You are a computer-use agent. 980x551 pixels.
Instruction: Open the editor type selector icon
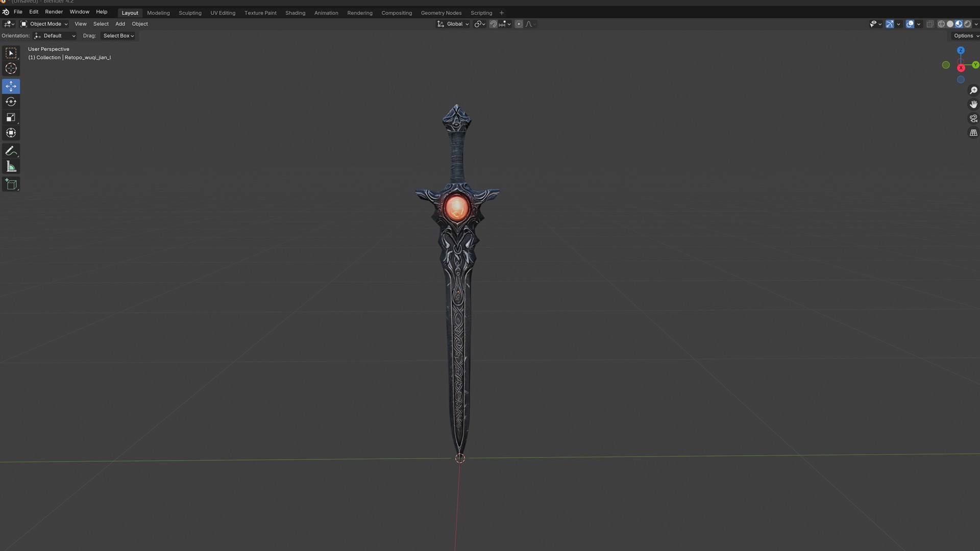pyautogui.click(x=9, y=24)
